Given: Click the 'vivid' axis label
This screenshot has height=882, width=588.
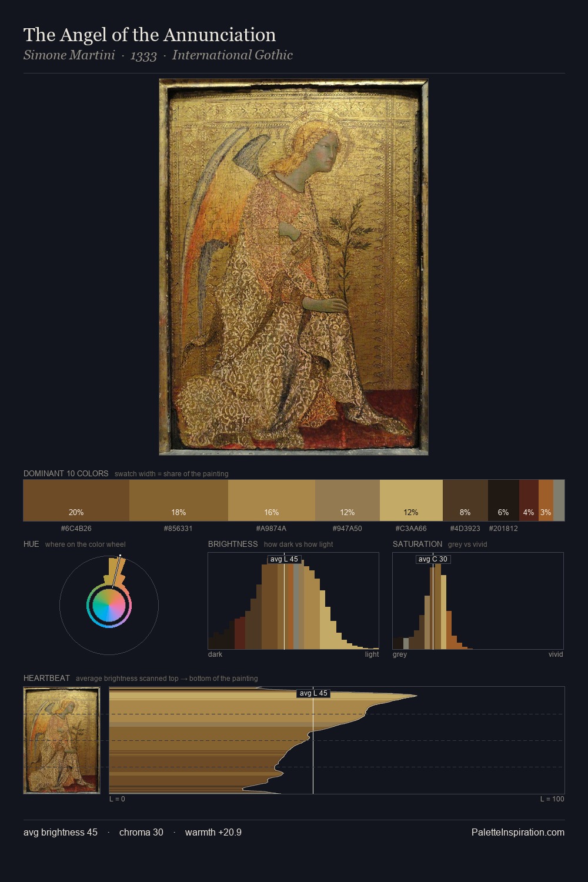Looking at the screenshot, I should click(556, 654).
